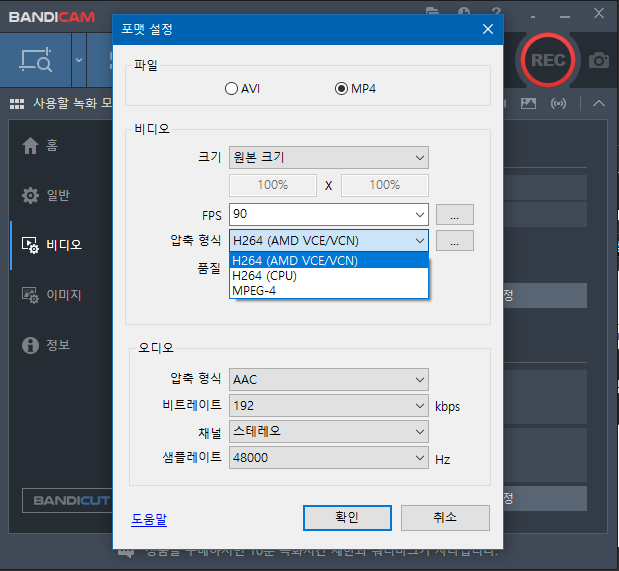The width and height of the screenshot is (619, 571).
Task: Click the ellipsis button next to FPS
Action: (454, 214)
